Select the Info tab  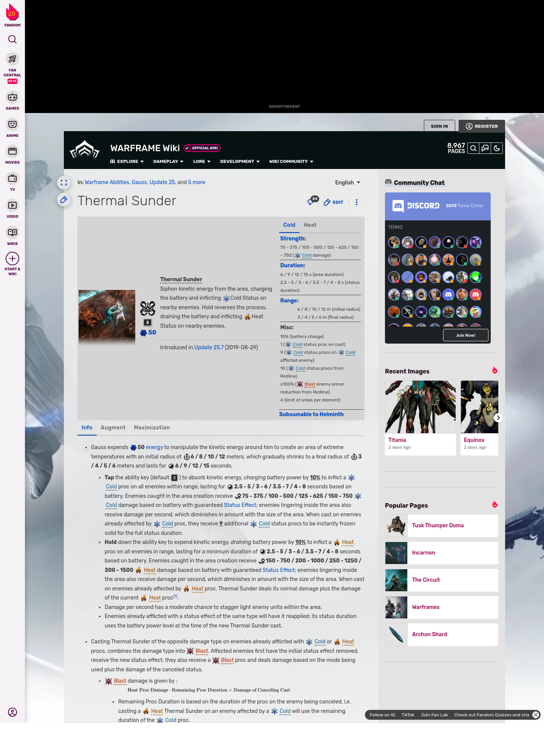(87, 428)
